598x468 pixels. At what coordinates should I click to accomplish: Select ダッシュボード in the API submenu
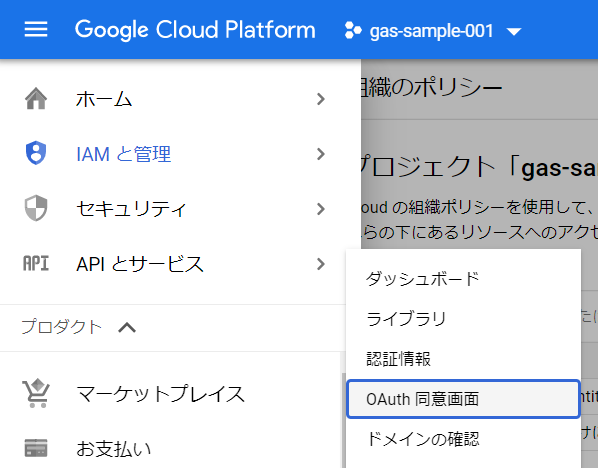(463, 279)
